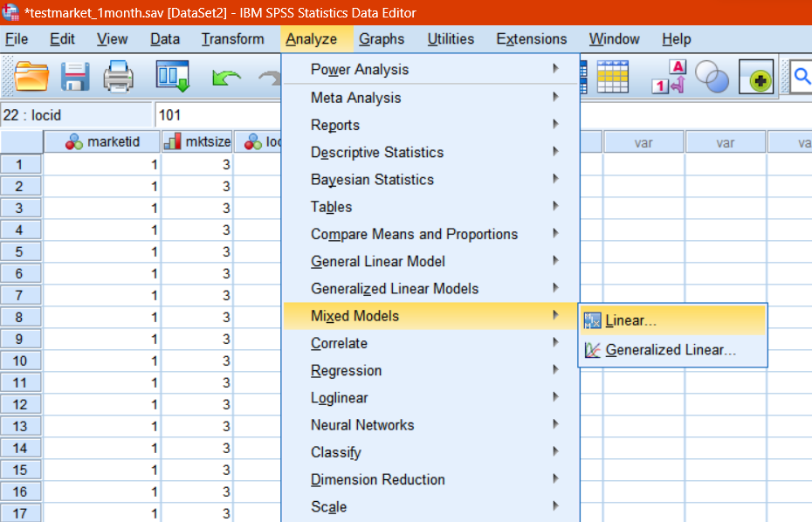Image resolution: width=812 pixels, height=522 pixels.
Task: Click the Use Variable Sets overlapping circles icon
Action: [x=712, y=77]
